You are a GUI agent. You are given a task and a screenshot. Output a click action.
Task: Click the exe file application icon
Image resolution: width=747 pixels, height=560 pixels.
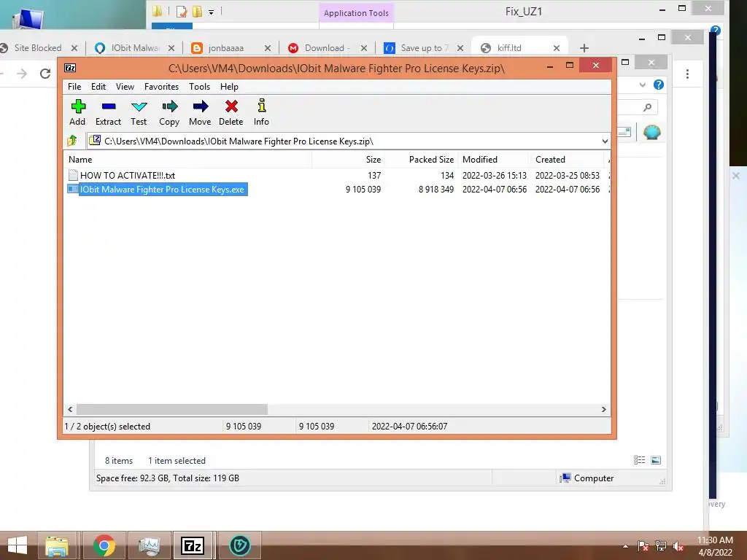[x=73, y=189]
